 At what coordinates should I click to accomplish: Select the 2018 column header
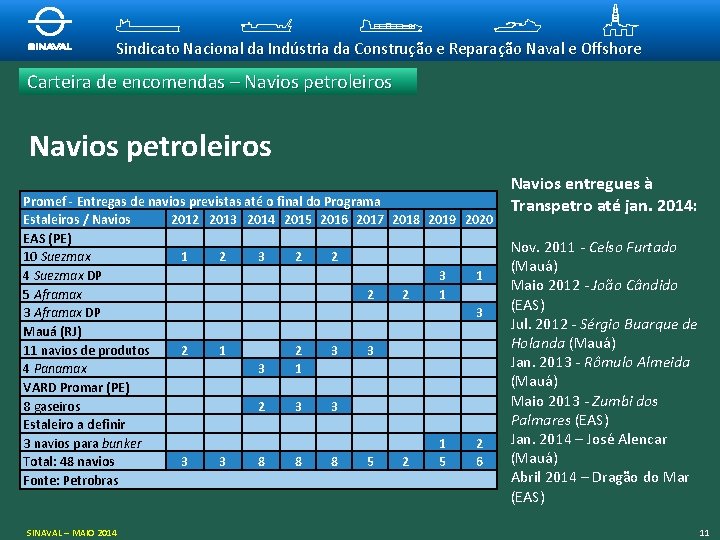[406, 219]
